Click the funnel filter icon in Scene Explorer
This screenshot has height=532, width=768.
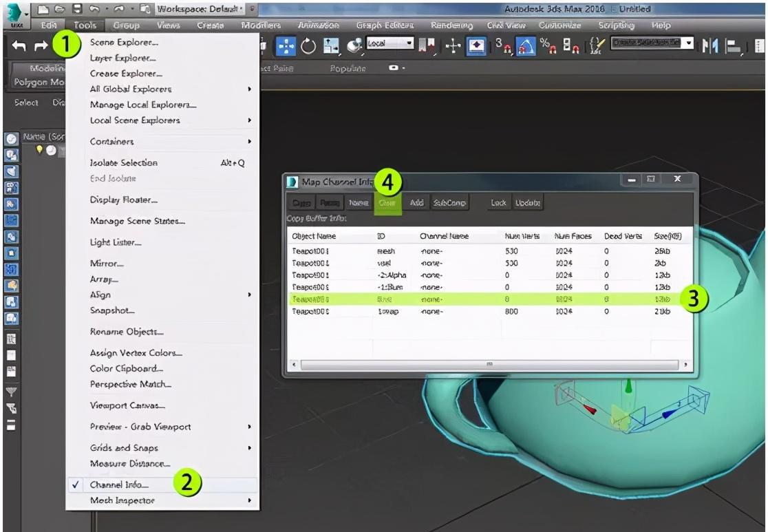point(11,392)
